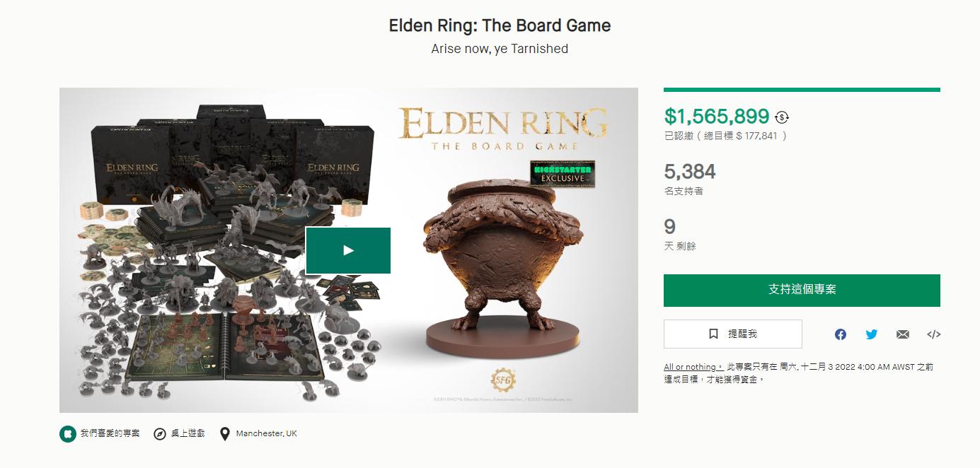The width and height of the screenshot is (980, 468).
Task: Click the 9 days remaining counter
Action: (669, 227)
